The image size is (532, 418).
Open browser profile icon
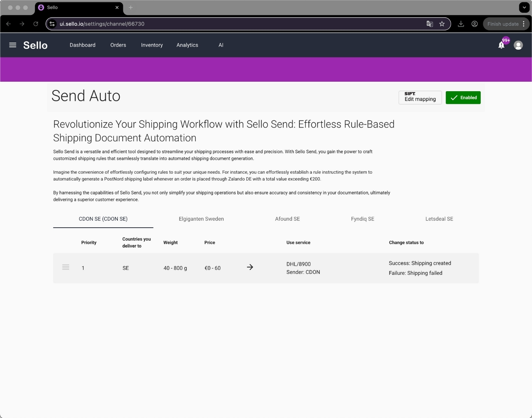pyautogui.click(x=475, y=24)
